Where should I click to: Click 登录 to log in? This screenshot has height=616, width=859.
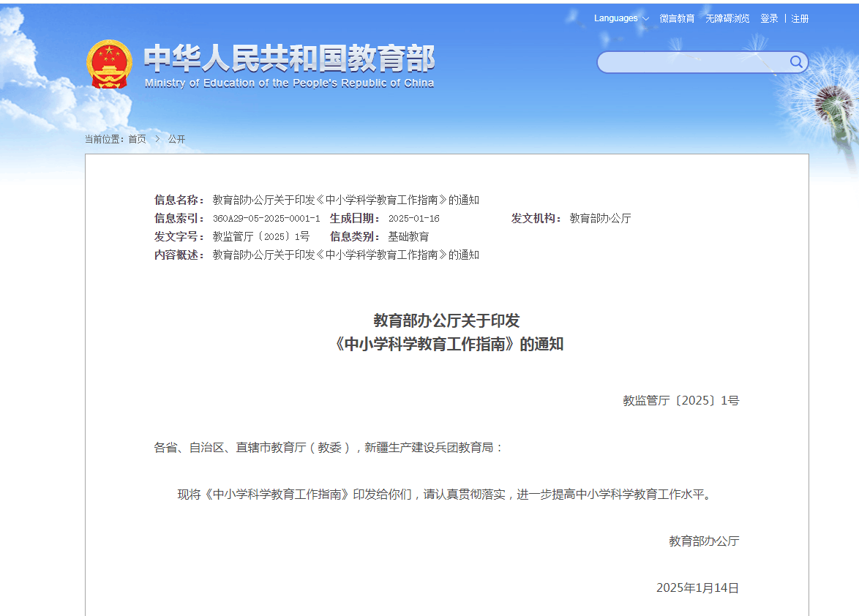coord(769,18)
